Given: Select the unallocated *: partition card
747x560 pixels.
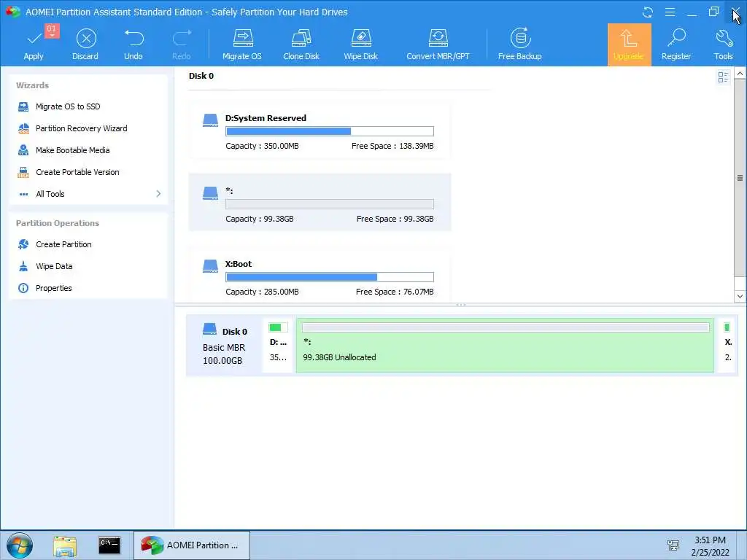Looking at the screenshot, I should (320, 203).
